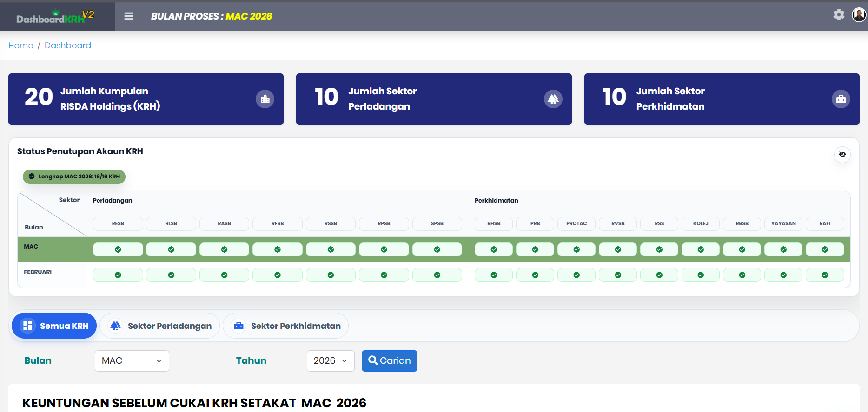Open the hamburger sidebar menu
This screenshot has width=868, height=412.
[129, 16]
